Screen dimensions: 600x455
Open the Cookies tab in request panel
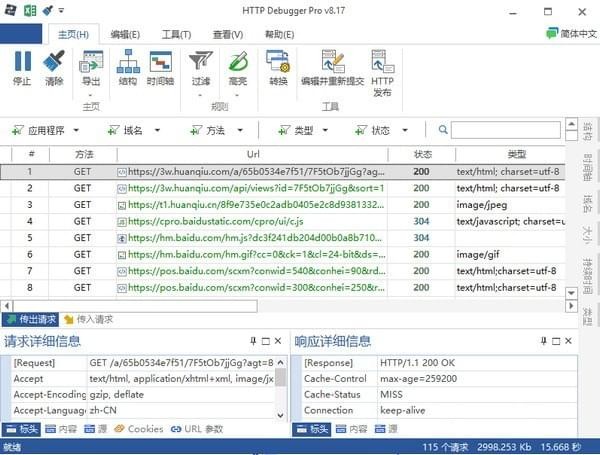[139, 429]
